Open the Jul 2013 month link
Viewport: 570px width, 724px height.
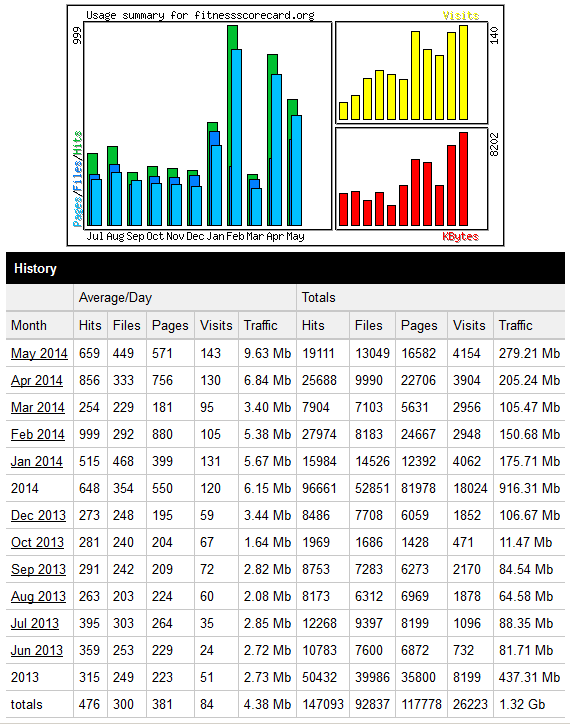(35, 623)
